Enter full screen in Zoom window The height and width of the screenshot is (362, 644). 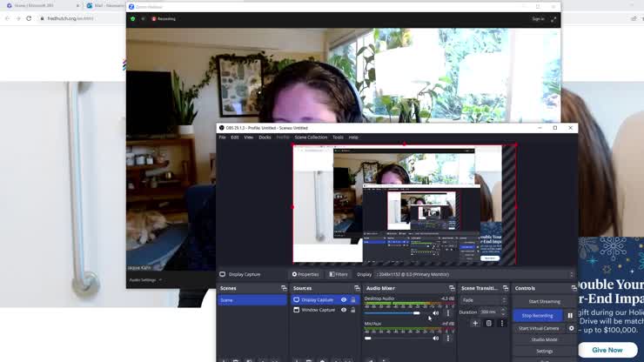[x=553, y=18]
